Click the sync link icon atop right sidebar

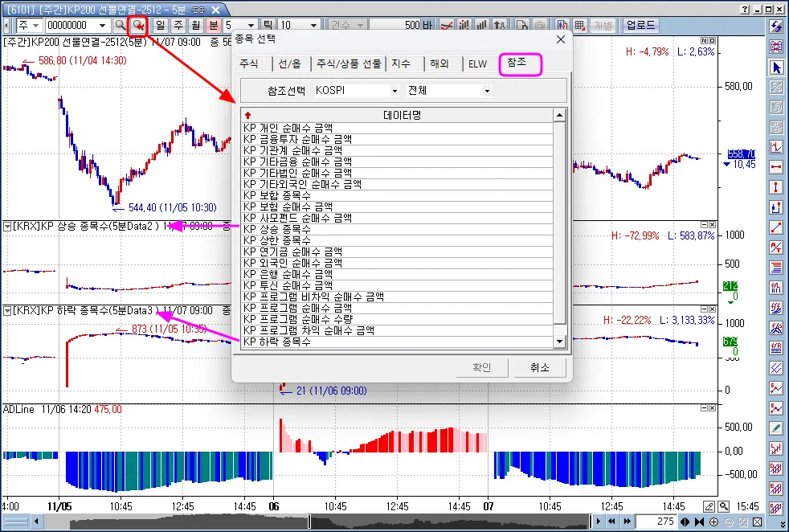tap(776, 27)
